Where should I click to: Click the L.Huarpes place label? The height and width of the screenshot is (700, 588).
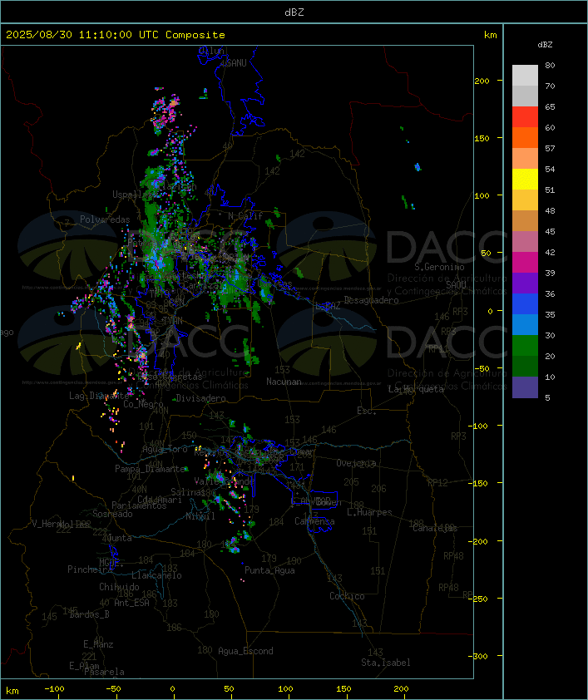(369, 512)
